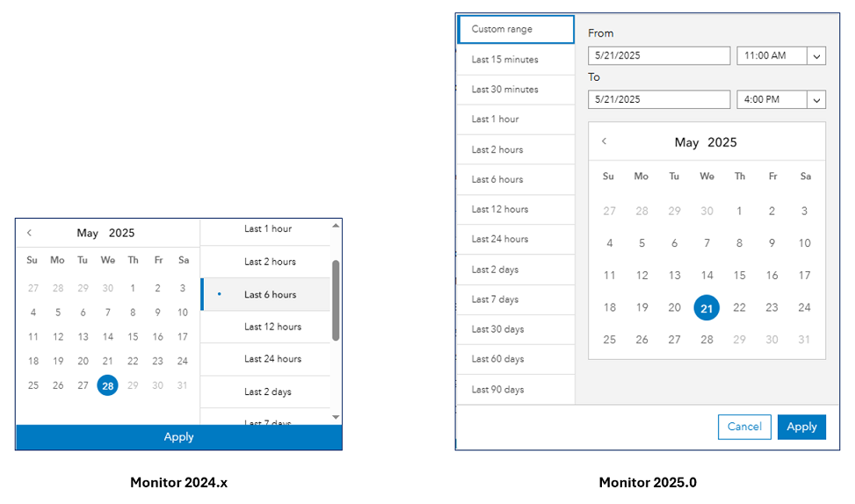
Task: Choose Last 1 hour in Monitor 2025.0
Action: [516, 119]
